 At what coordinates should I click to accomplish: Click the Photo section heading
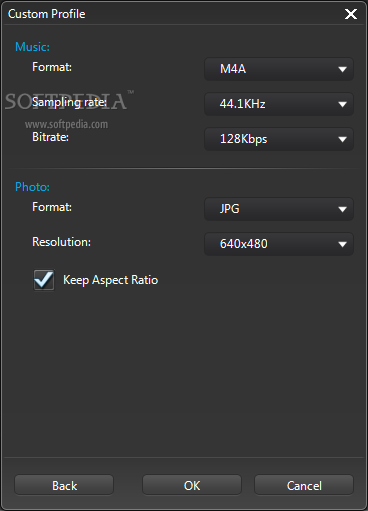click(x=32, y=187)
